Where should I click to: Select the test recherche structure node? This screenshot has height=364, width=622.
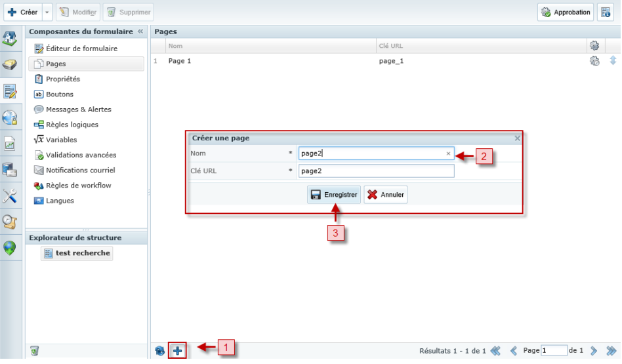[x=77, y=253]
